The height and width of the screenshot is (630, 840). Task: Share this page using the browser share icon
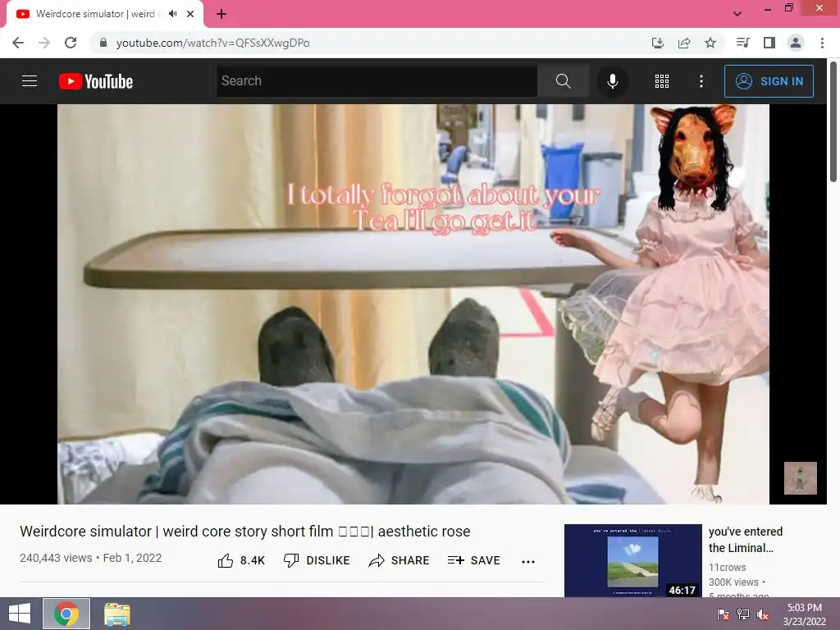pyautogui.click(x=684, y=43)
